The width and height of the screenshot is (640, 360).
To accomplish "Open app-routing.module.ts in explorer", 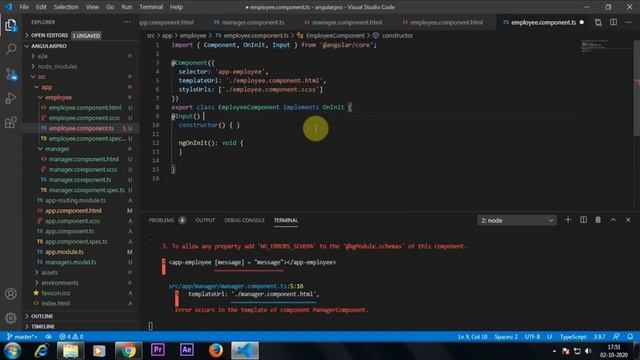I will click(75, 200).
